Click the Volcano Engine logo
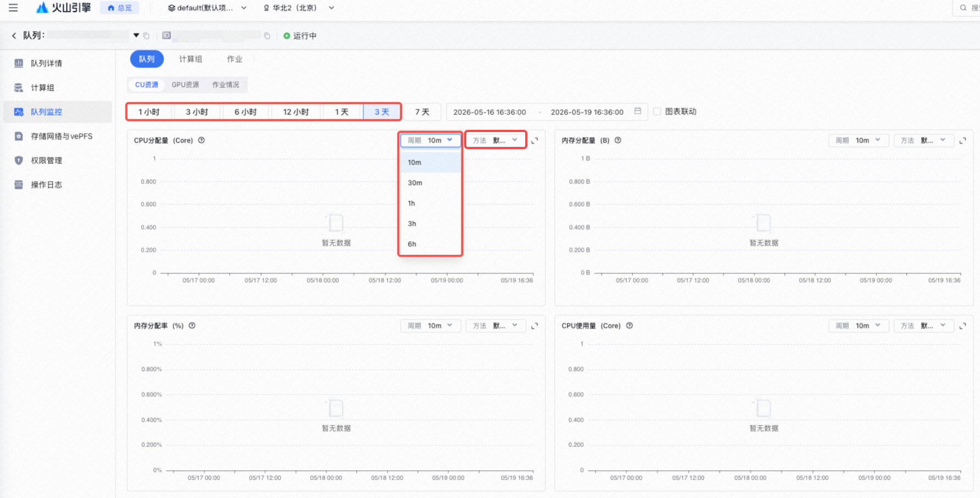 pos(63,8)
